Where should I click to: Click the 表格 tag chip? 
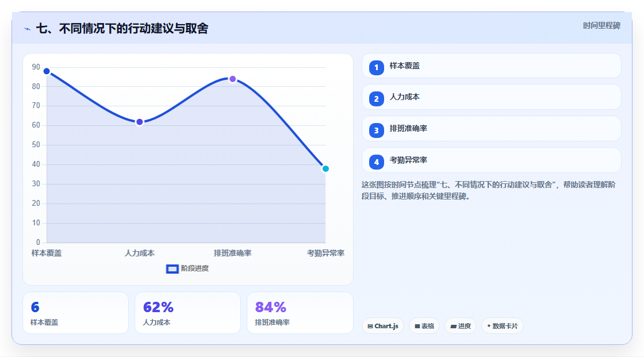tap(424, 326)
